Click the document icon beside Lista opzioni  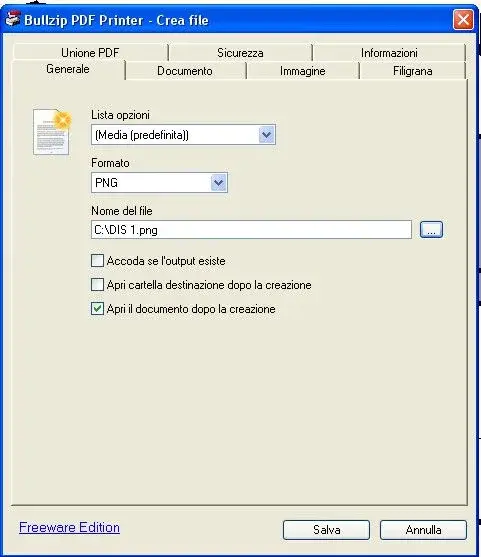pyautogui.click(x=52, y=132)
